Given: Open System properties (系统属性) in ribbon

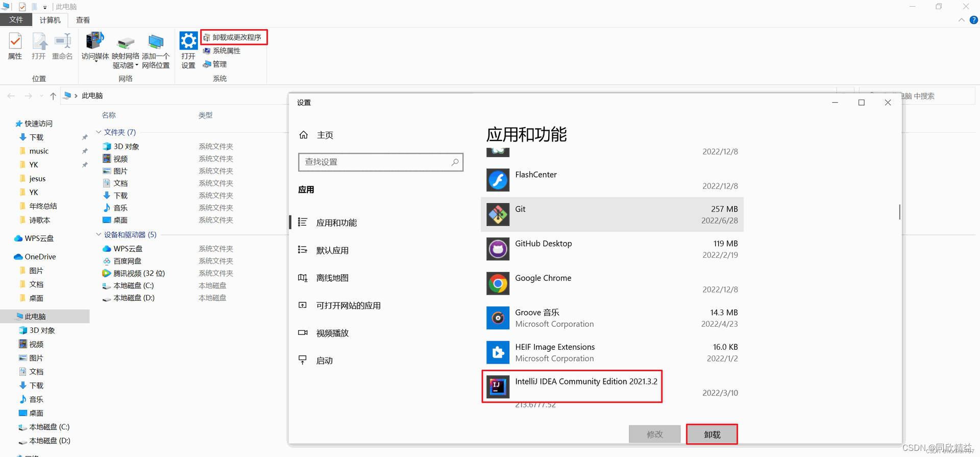Looking at the screenshot, I should (222, 51).
